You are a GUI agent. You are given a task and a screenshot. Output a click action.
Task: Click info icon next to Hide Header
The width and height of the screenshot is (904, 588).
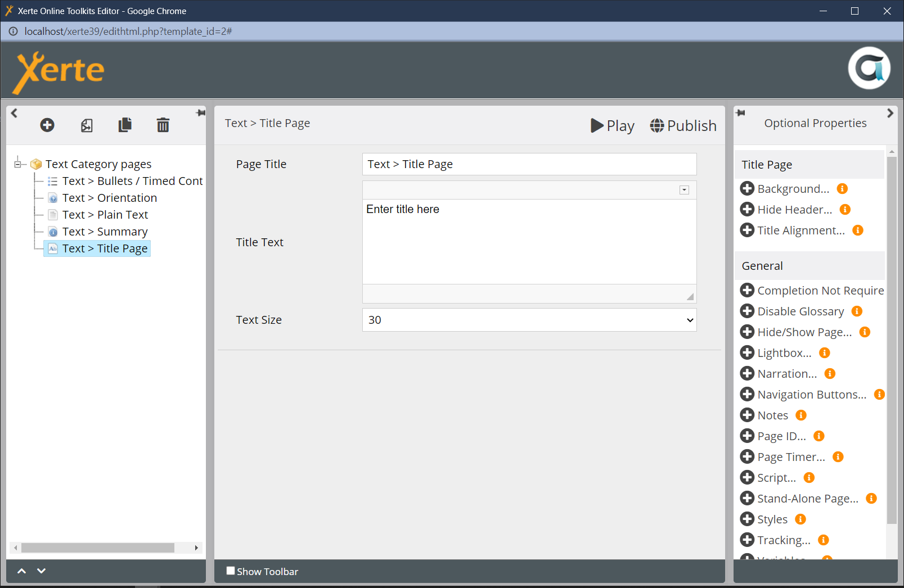[845, 210]
